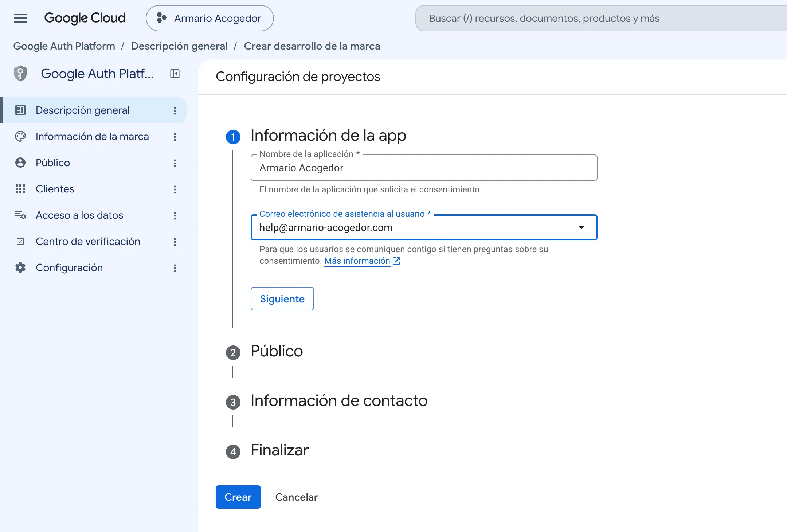Click the Google Cloud logo
Viewport: 787px width, 532px height.
(85, 18)
